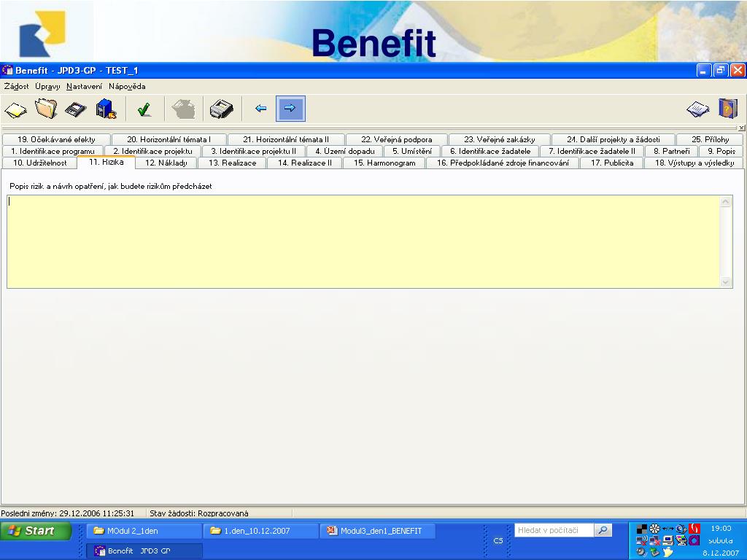
Task: Go to next tab with right arrow
Action: click(290, 109)
